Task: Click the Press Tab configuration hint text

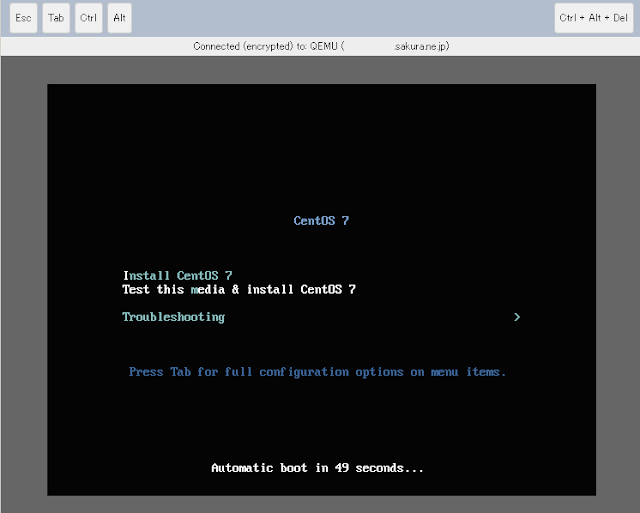Action: [317, 372]
